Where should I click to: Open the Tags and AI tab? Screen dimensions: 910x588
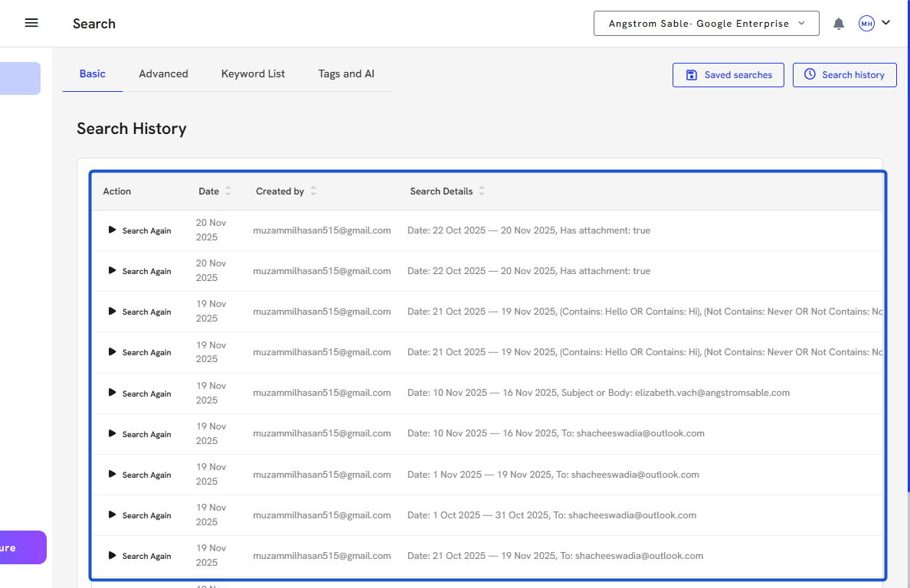click(346, 74)
